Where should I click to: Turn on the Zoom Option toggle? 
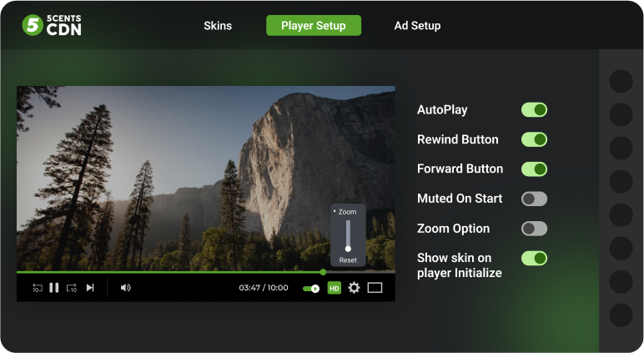tap(534, 229)
